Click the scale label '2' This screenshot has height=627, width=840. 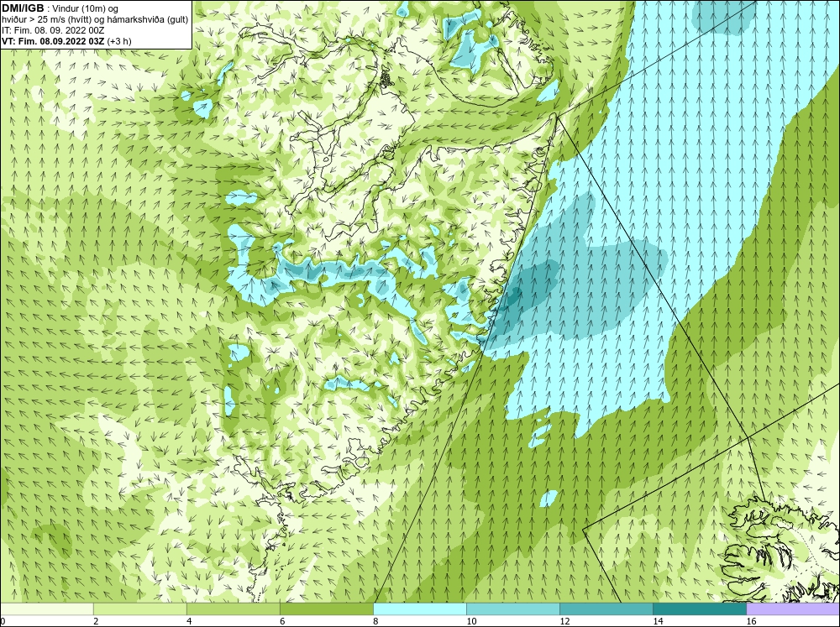pos(96,621)
